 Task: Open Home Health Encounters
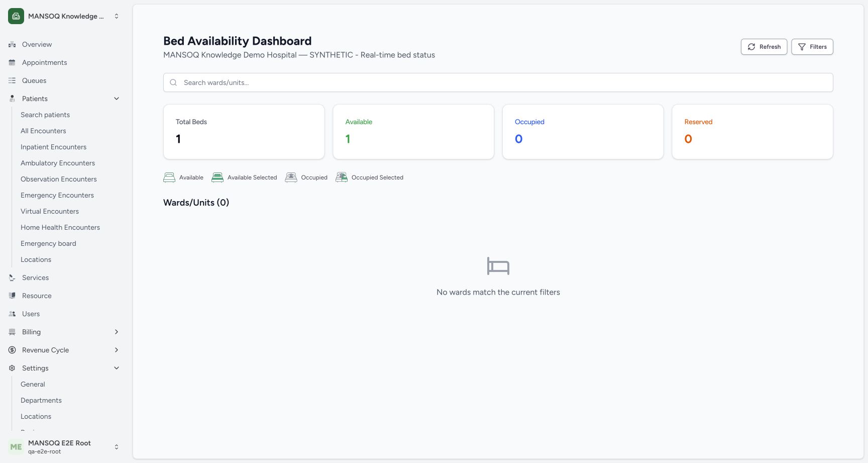60,227
